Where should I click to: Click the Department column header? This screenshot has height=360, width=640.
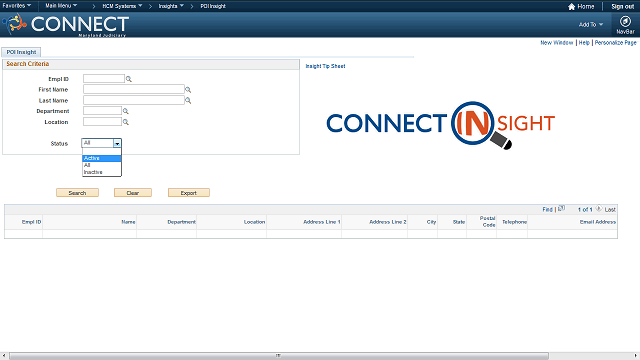181,222
